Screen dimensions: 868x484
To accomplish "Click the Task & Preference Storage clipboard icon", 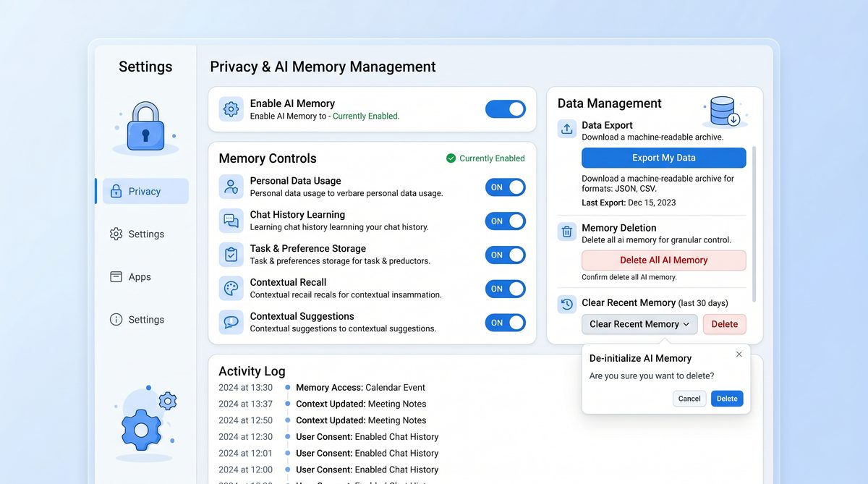I will 231,255.
